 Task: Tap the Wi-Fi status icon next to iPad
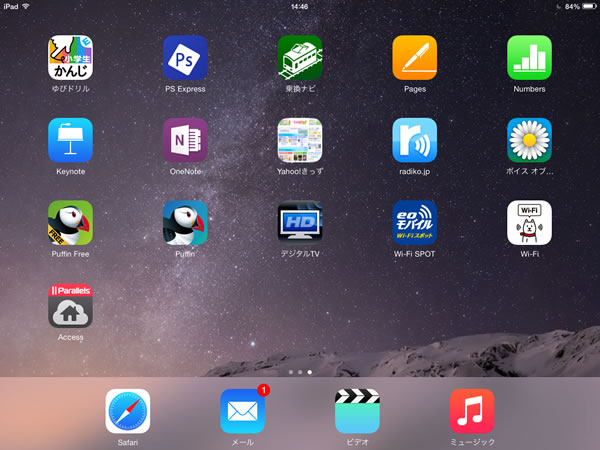click(x=26, y=6)
